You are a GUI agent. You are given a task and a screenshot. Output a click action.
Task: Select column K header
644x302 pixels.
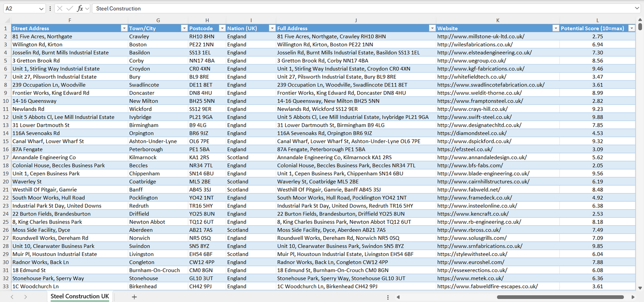[x=497, y=21]
